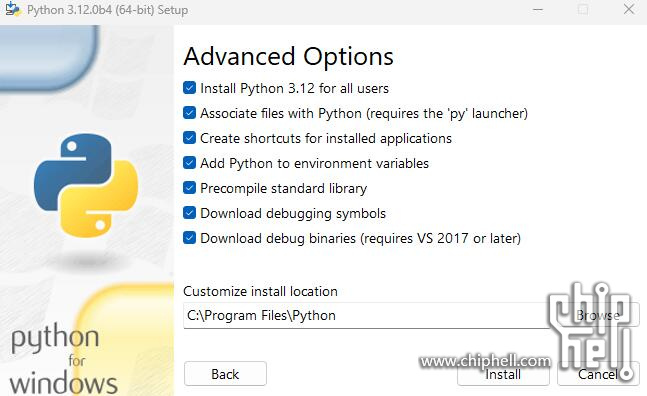The width and height of the screenshot is (647, 396).
Task: Minimize the setup window
Action: pyautogui.click(x=538, y=9)
